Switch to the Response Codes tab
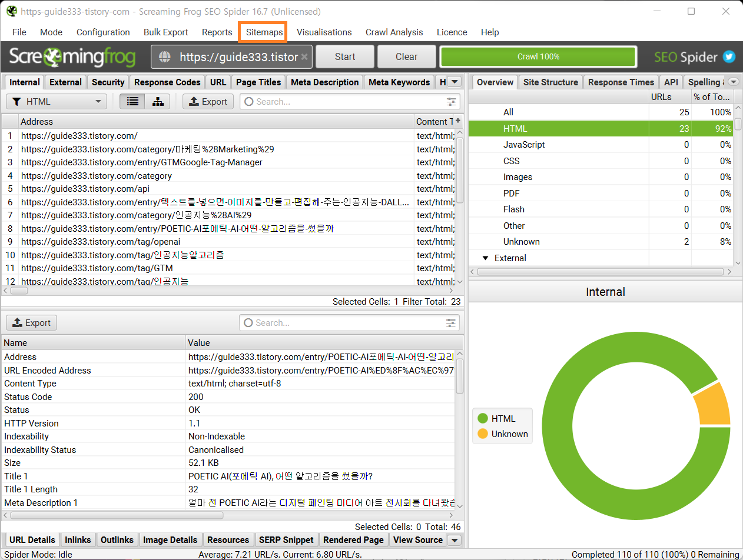This screenshot has width=743, height=560. tap(167, 82)
